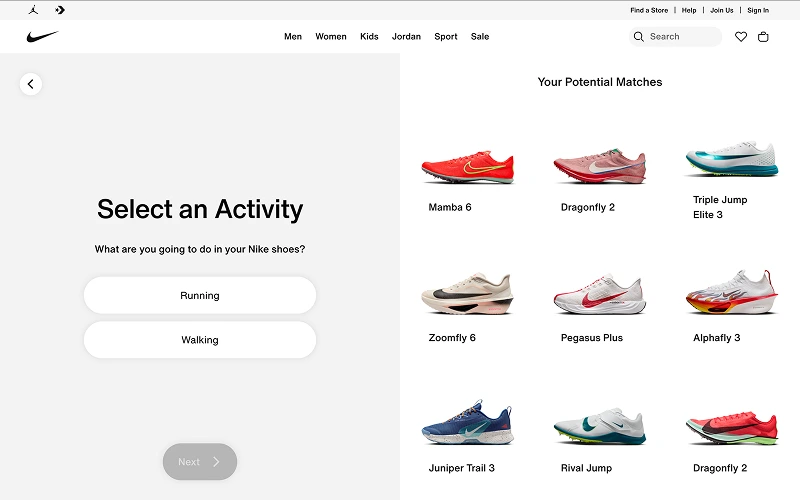Go to Nike home via swoosh logo
This screenshot has width=800, height=500.
[x=43, y=36]
